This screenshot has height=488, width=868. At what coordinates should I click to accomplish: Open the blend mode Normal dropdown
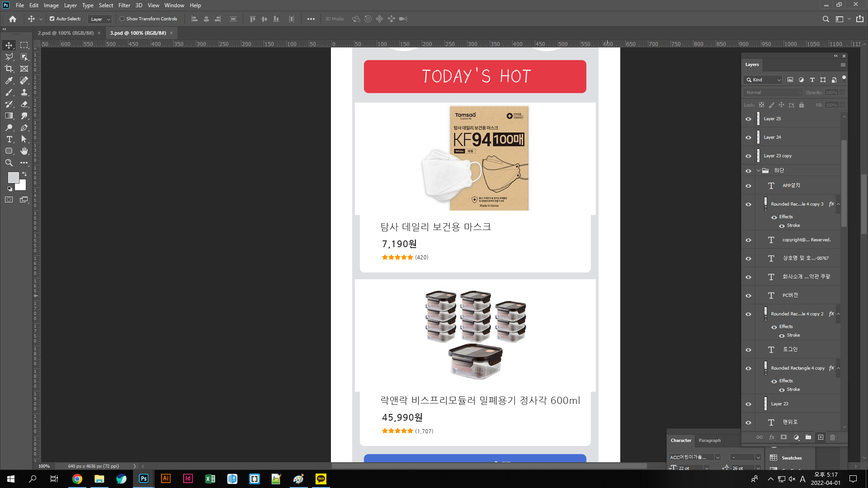click(773, 93)
